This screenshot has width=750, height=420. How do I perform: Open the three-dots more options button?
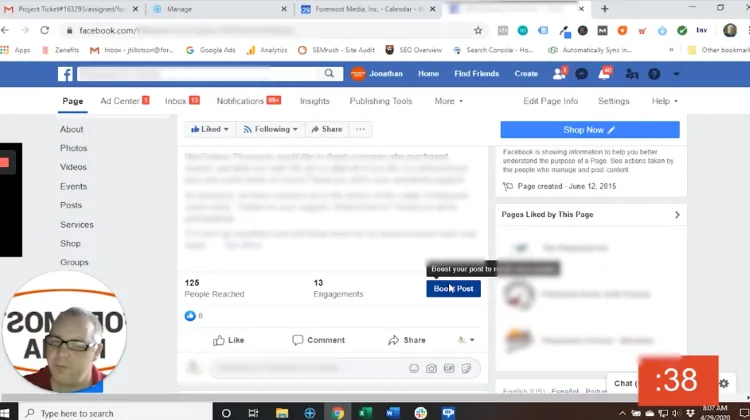[x=360, y=129]
